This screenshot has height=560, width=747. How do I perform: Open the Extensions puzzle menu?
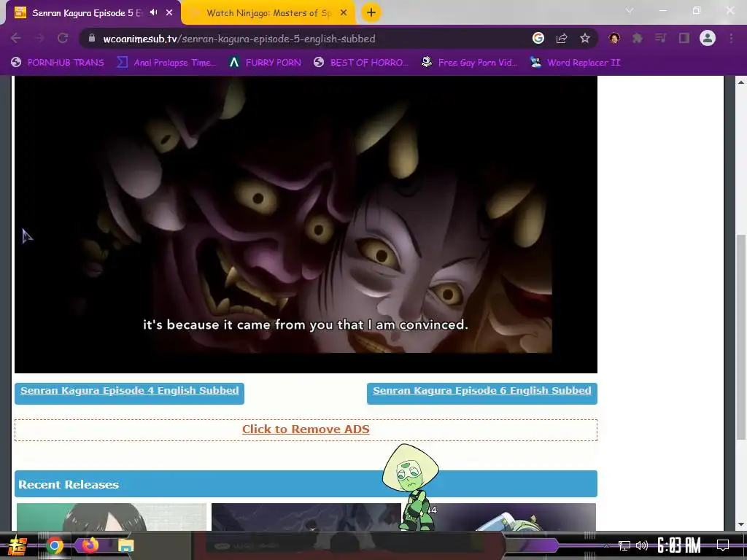click(638, 39)
